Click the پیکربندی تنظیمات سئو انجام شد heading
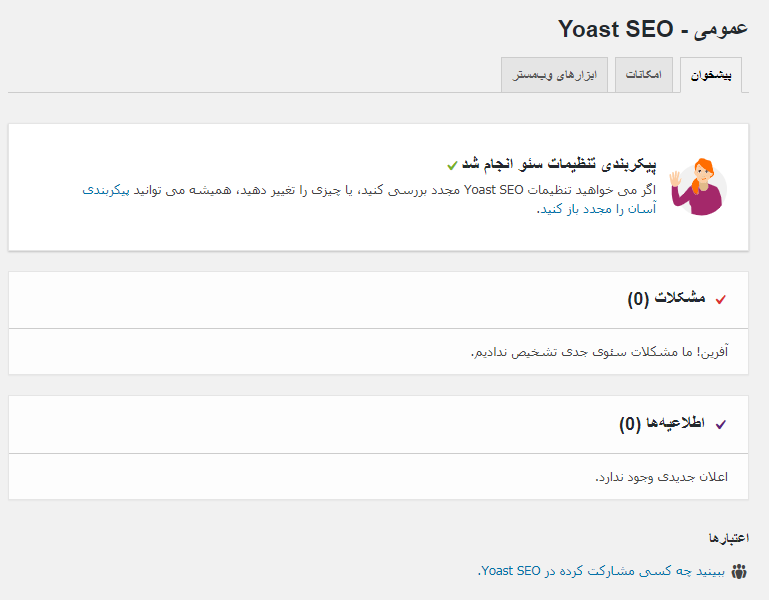Viewport: 769px width, 600px height. [x=559, y=164]
